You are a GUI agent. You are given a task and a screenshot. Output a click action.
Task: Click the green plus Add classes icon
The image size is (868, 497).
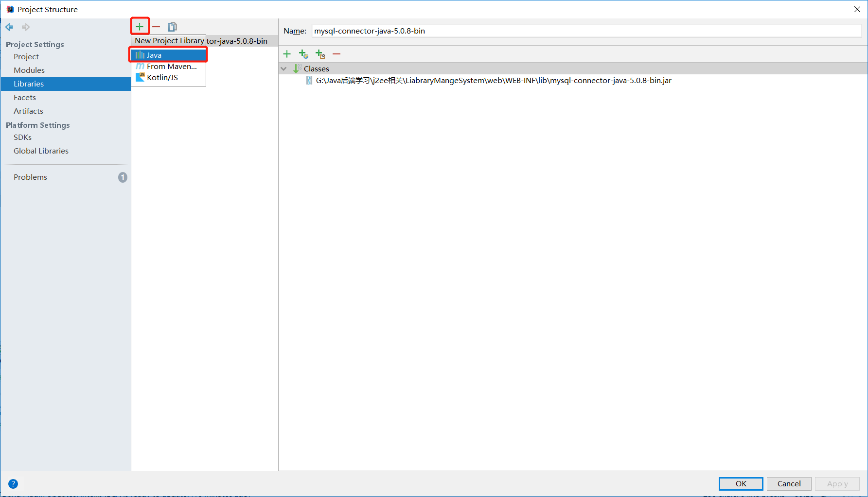click(287, 54)
